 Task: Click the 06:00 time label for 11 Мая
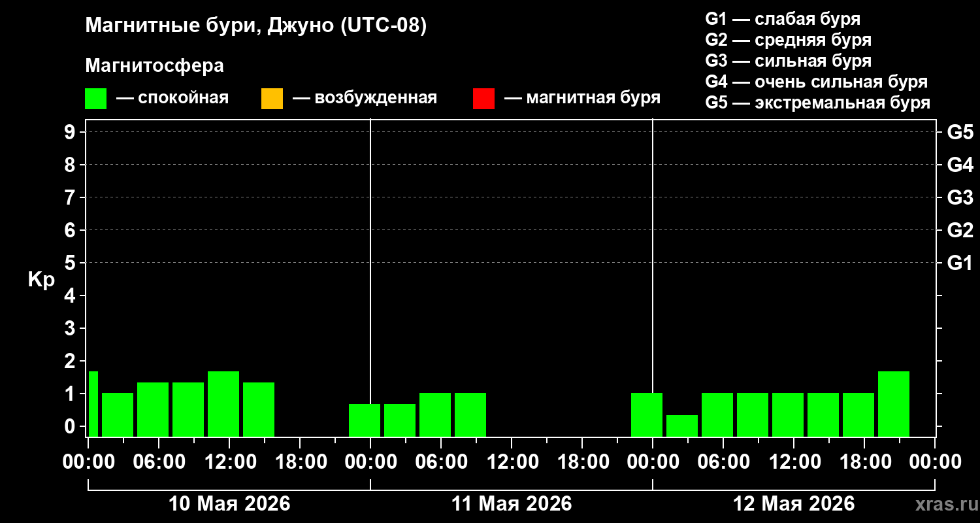coord(441,462)
